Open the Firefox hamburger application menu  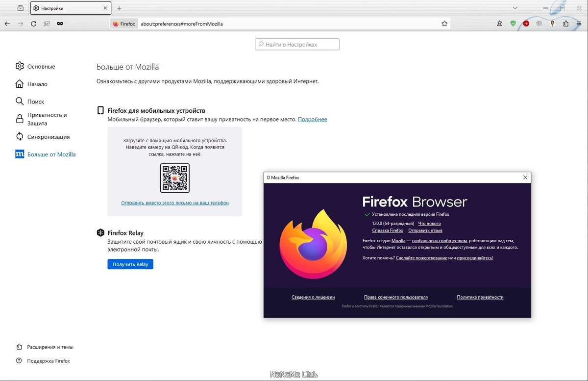pos(579,24)
